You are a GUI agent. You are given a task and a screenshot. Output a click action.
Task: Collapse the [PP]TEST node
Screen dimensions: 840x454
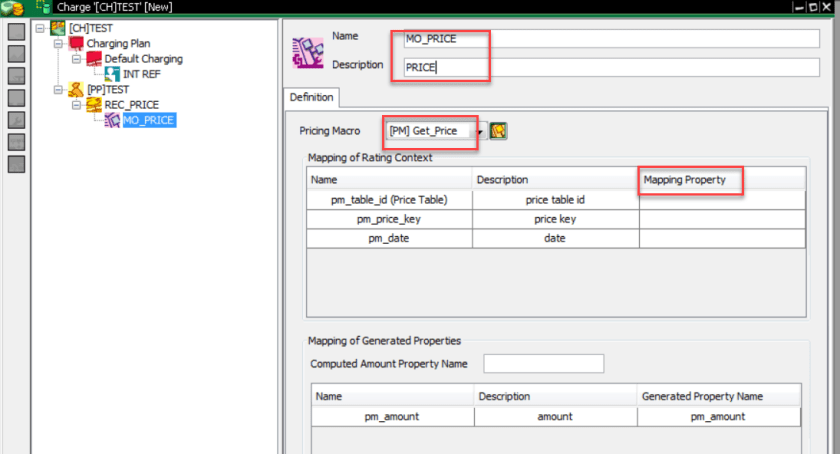58,90
